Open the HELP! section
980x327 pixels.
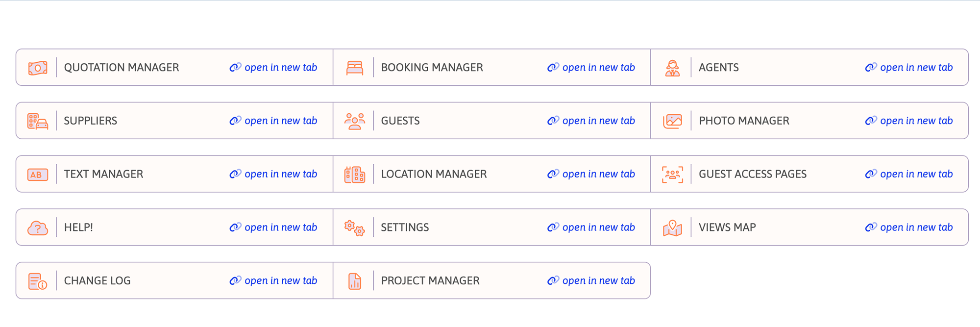click(x=78, y=228)
